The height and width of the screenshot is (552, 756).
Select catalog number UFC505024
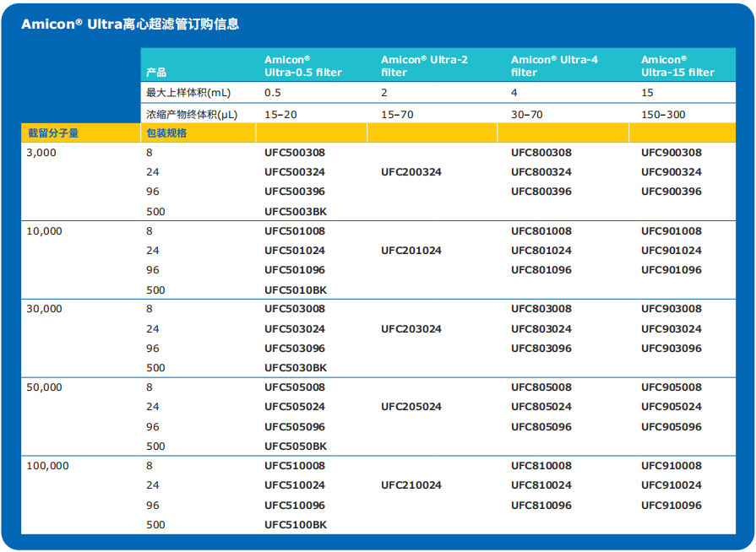pos(295,407)
